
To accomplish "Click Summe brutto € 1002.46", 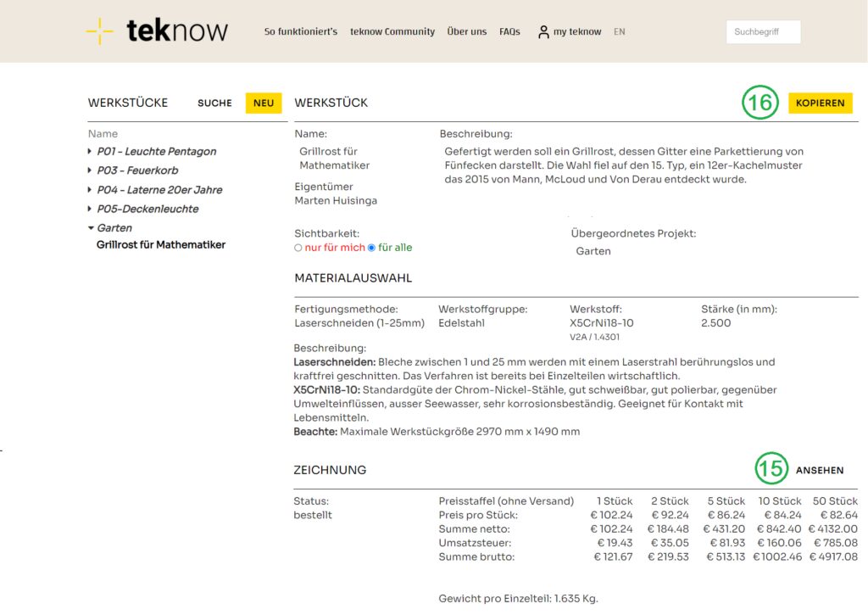I will point(777,556).
